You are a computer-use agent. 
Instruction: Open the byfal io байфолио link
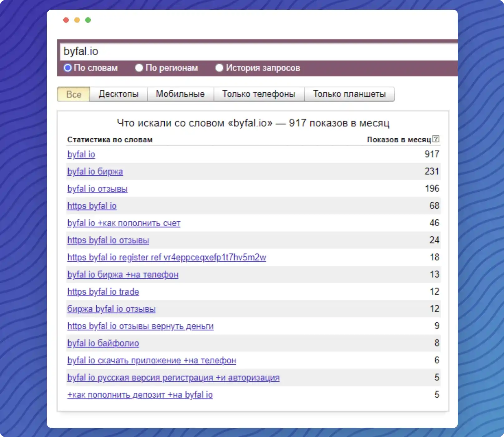pyautogui.click(x=103, y=343)
